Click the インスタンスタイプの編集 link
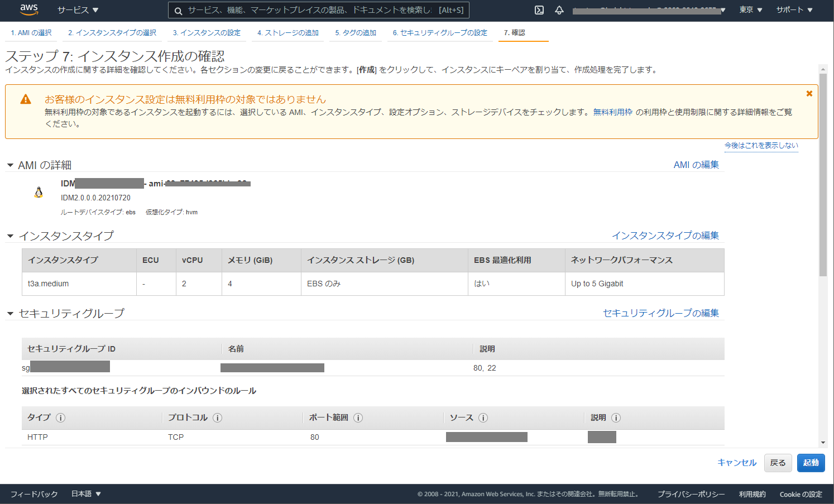834x504 pixels. click(665, 236)
